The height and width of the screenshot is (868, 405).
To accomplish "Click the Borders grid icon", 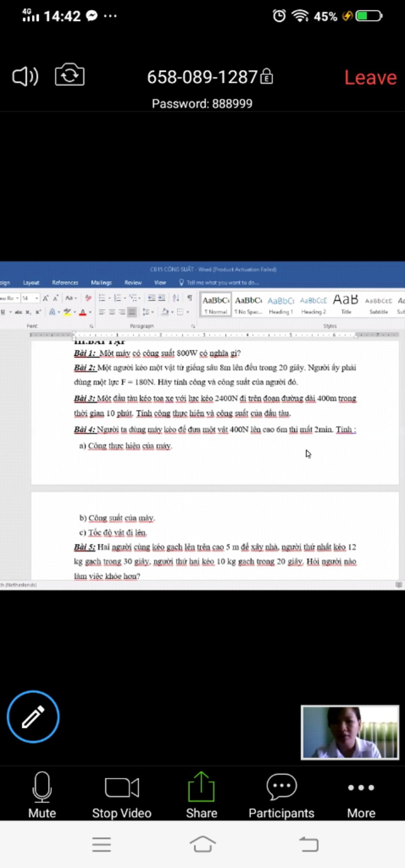I will coord(180,312).
